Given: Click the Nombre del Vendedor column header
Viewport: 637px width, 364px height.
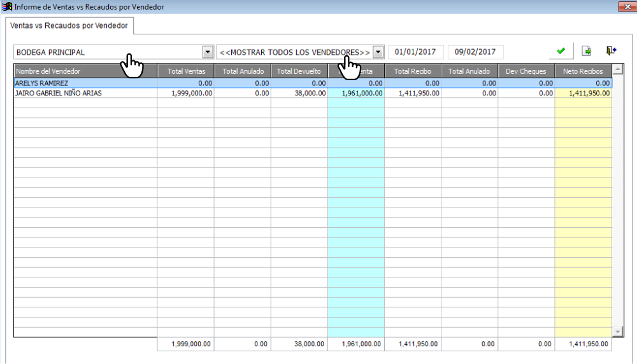Looking at the screenshot, I should (85, 71).
